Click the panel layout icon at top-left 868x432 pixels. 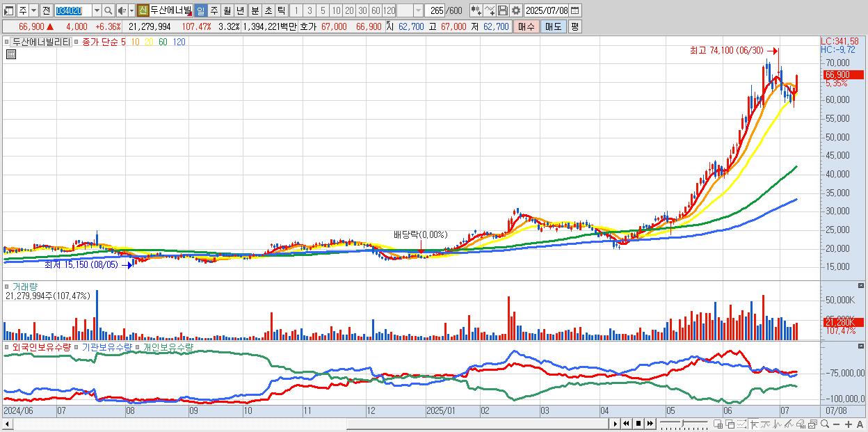[x=9, y=10]
